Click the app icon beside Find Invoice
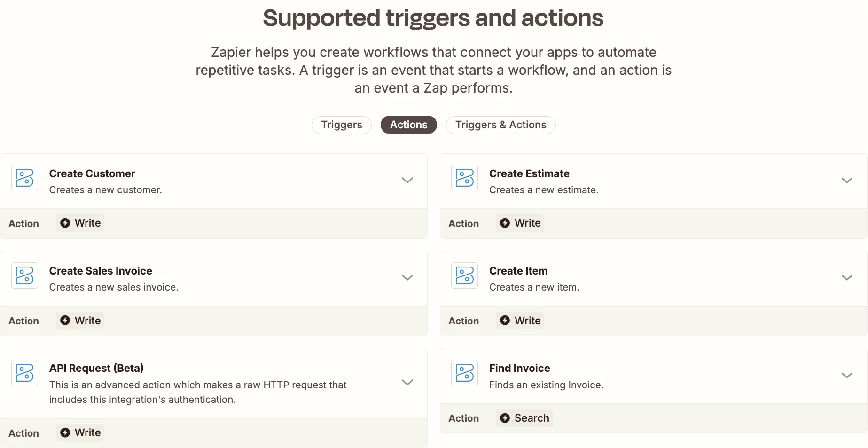 [x=464, y=373]
